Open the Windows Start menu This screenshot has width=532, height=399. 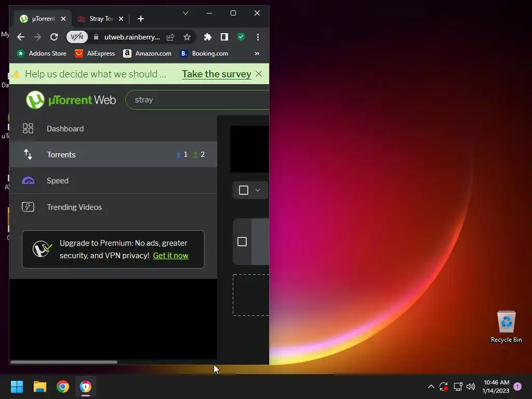click(17, 387)
